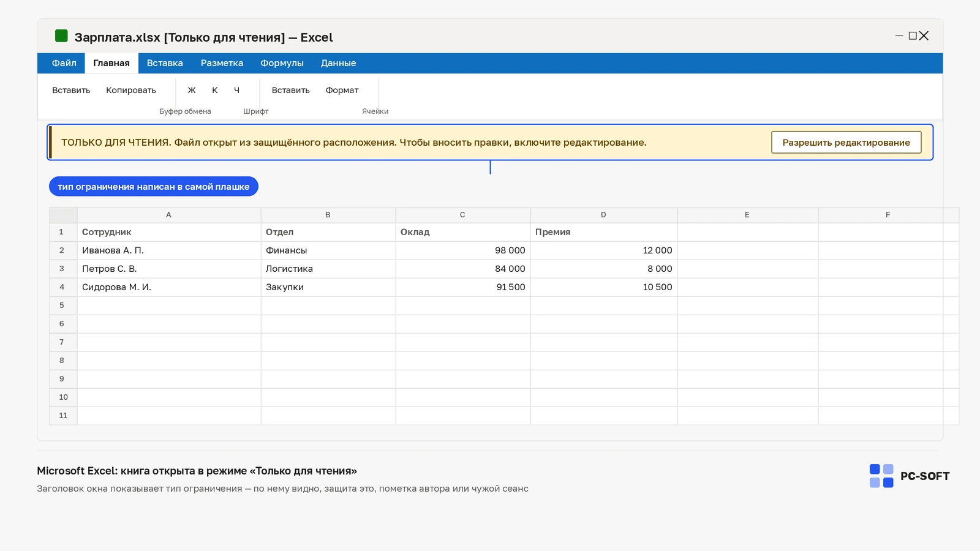
Task: Click the salary value 98 000
Action: (463, 250)
